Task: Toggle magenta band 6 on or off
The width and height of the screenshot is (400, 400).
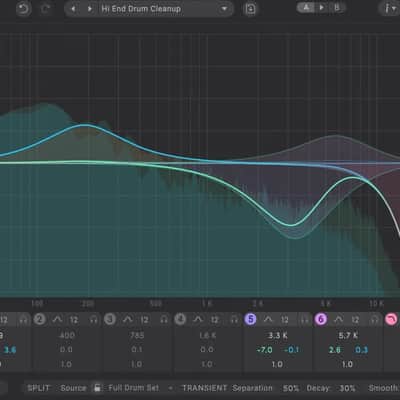Action: [321, 319]
